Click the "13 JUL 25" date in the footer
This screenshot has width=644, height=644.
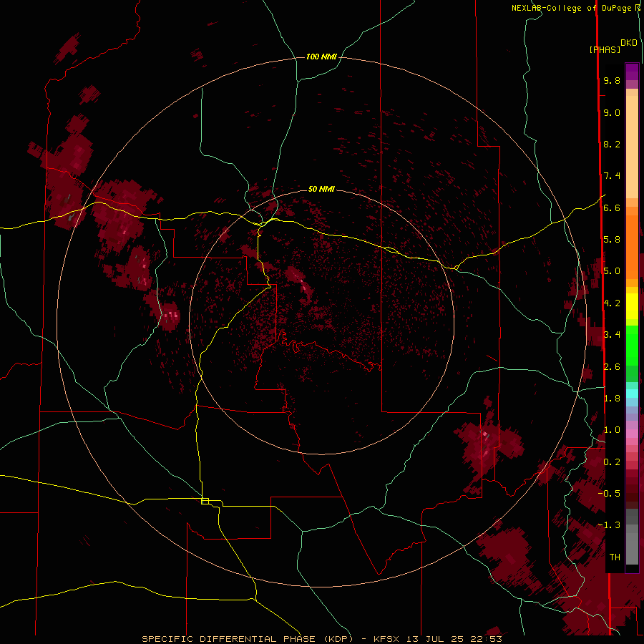point(435,639)
